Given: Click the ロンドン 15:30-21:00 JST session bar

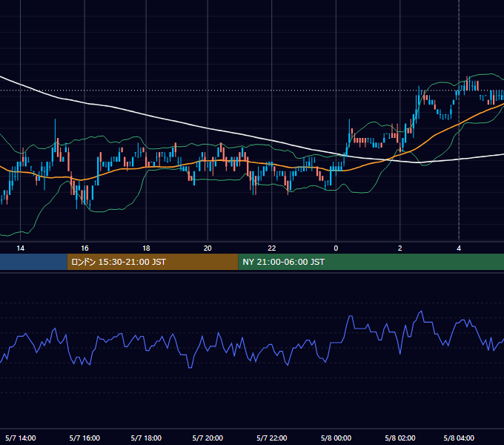Looking at the screenshot, I should click(x=153, y=262).
